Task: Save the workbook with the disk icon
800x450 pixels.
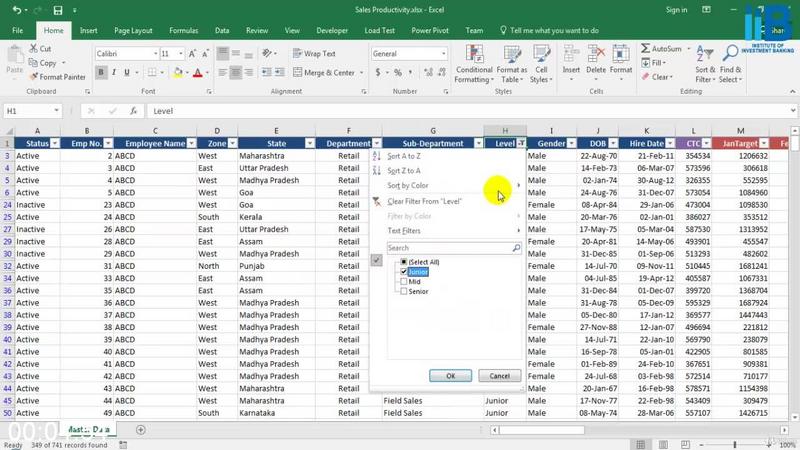Action: click(58, 10)
